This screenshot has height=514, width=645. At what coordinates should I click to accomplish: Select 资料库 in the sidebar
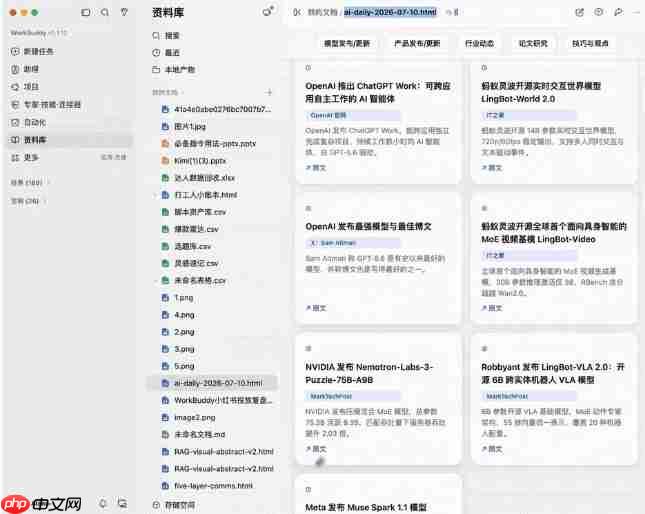point(70,140)
